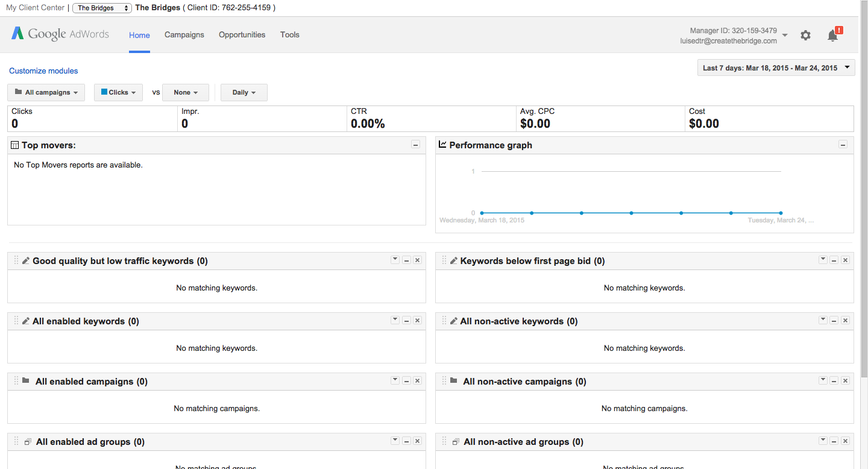Click the Performance graph chart icon
The image size is (868, 469).
click(442, 145)
